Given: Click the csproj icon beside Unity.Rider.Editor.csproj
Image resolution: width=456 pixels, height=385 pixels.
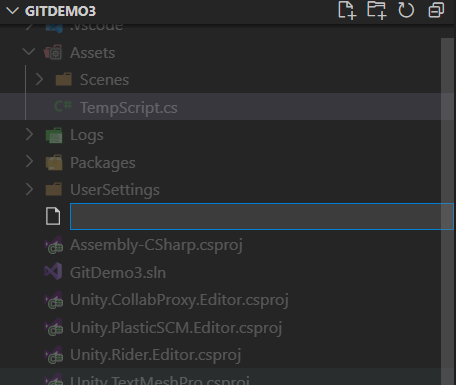Looking at the screenshot, I should (x=54, y=355).
